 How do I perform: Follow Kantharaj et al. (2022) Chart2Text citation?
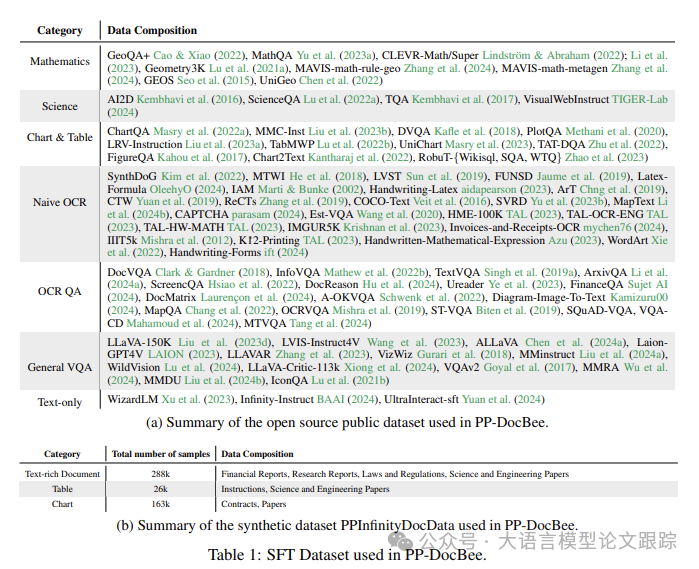point(361,157)
